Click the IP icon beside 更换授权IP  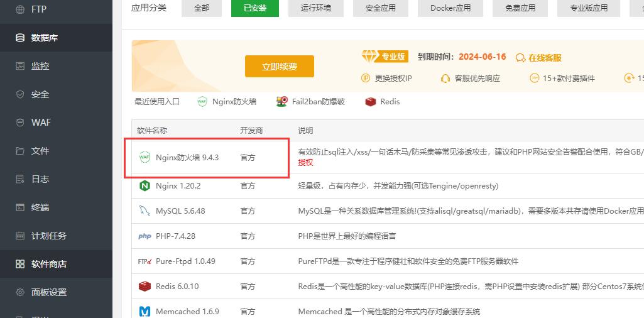tap(366, 78)
